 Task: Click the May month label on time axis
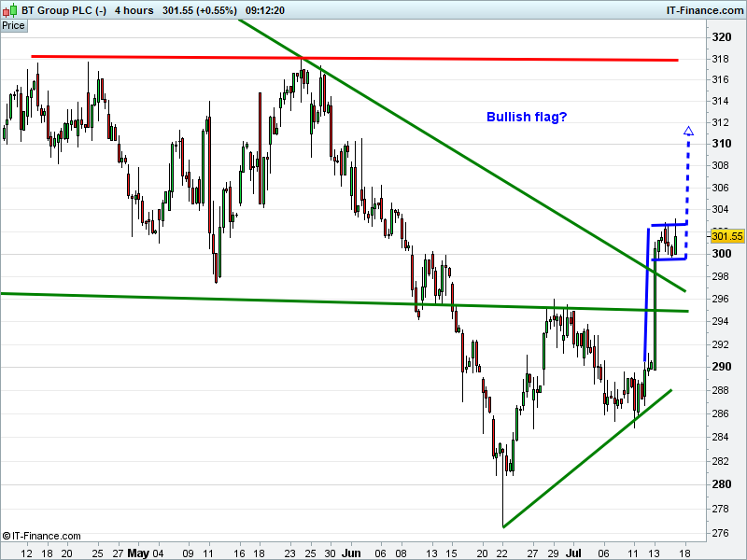(138, 553)
